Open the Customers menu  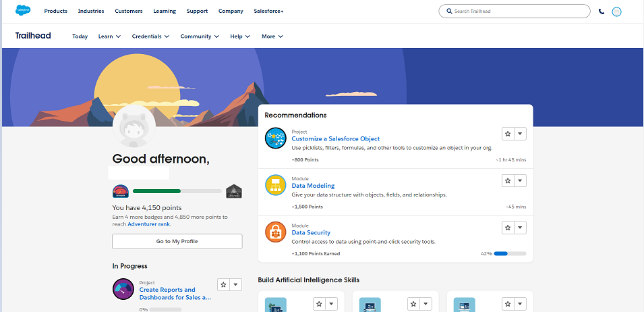pos(129,11)
